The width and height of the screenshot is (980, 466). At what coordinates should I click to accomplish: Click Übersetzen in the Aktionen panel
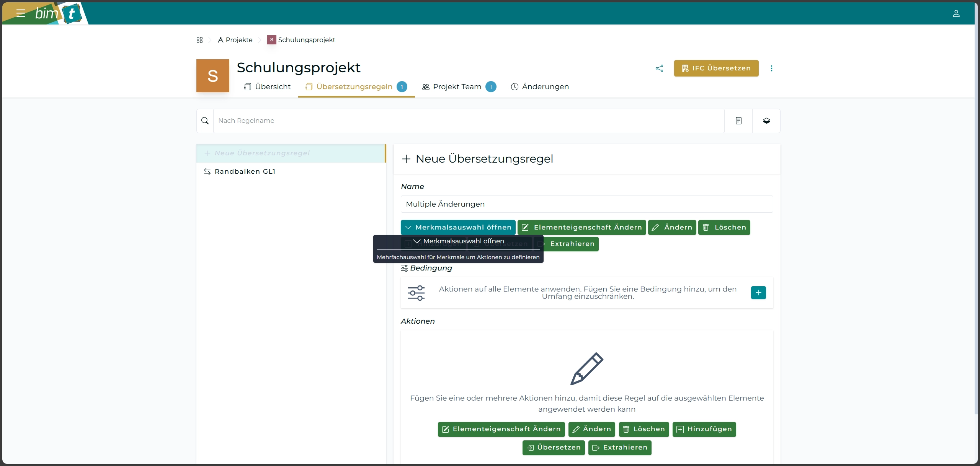click(554, 448)
